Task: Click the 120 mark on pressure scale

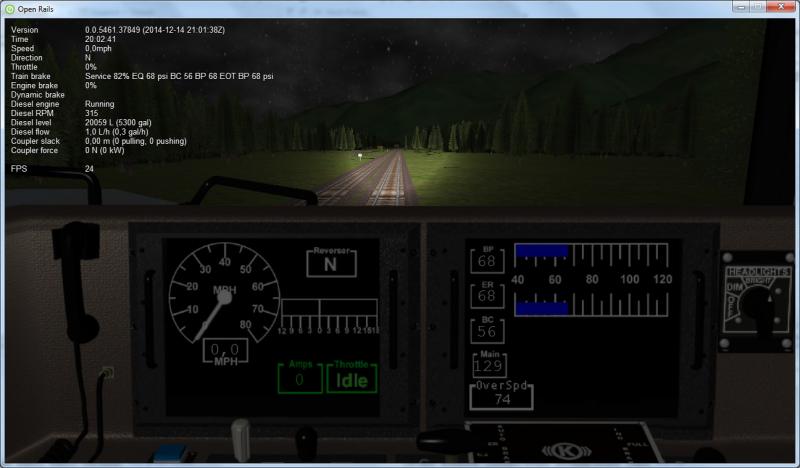Action: (662, 279)
